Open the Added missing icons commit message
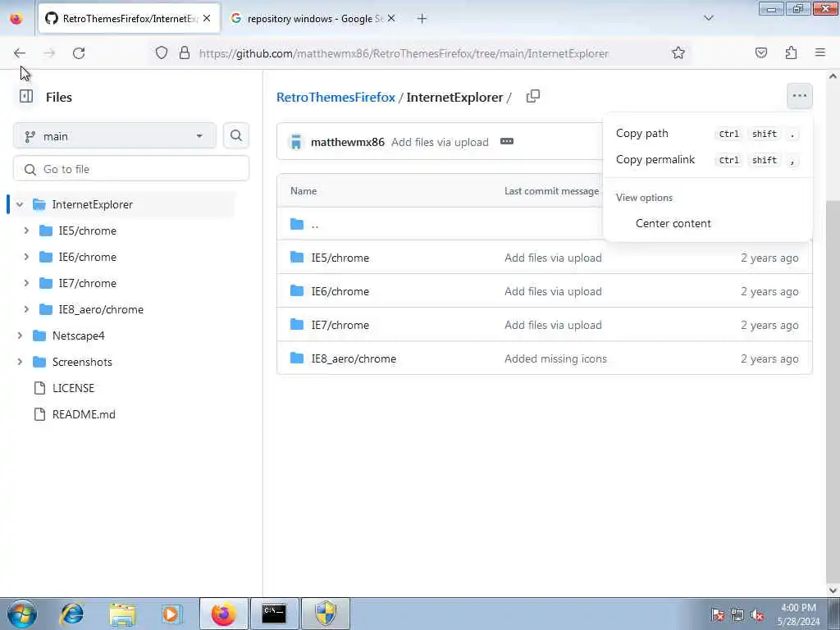The height and width of the screenshot is (630, 840). pos(555,359)
